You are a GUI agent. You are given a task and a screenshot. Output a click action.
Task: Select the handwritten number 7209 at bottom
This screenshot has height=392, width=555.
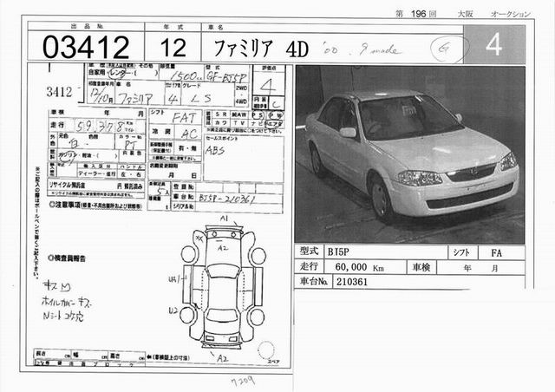tap(243, 382)
